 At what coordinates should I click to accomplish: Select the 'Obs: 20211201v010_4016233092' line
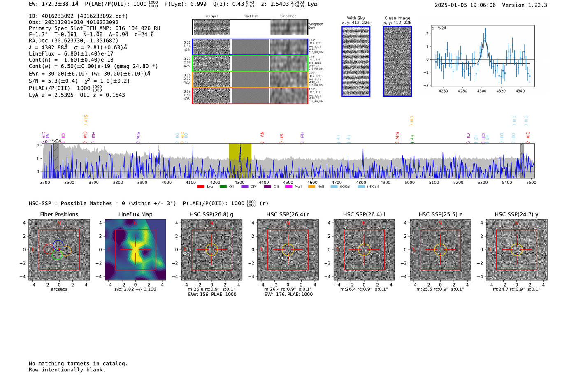tap(74, 22)
